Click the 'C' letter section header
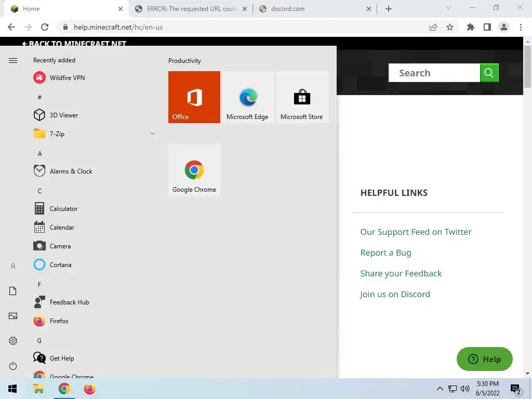Screen dimensions: 532x399 pos(39,191)
